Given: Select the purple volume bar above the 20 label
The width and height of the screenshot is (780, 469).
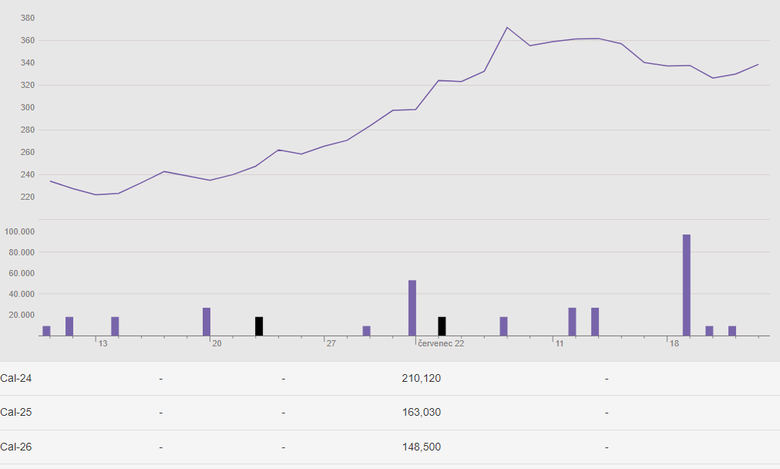Looking at the screenshot, I should pyautogui.click(x=207, y=321).
